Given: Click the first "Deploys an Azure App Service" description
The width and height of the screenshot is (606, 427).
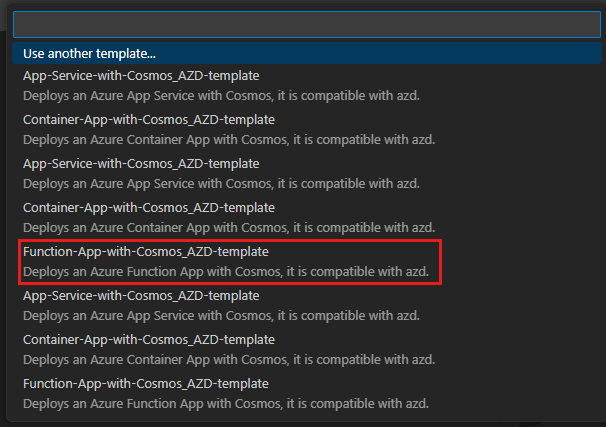Looking at the screenshot, I should tap(222, 96).
